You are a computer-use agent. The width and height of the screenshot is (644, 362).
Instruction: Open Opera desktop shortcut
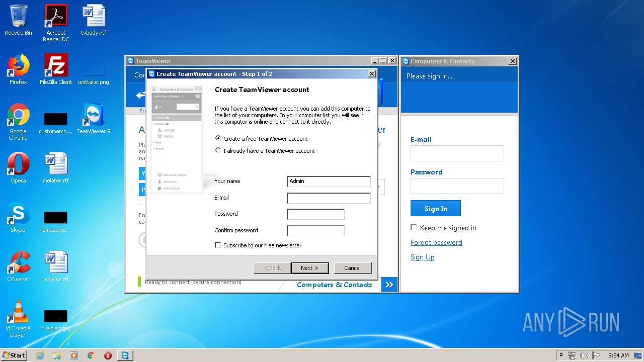click(18, 168)
